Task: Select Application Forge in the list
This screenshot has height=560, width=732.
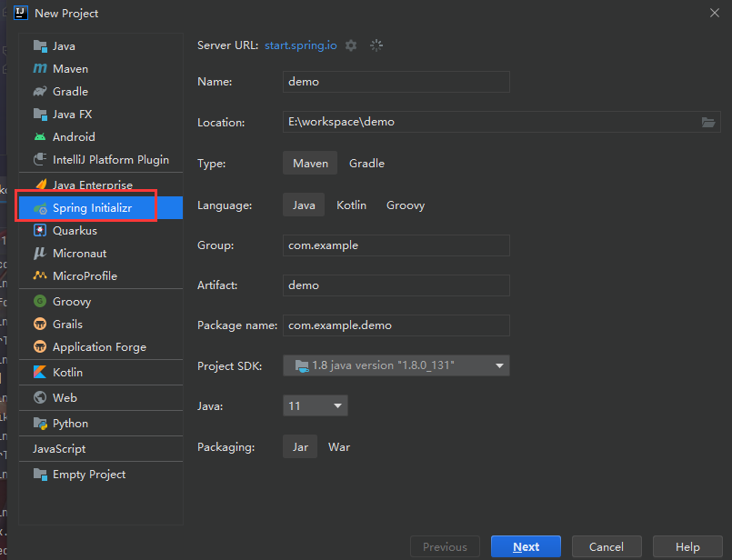Action: tap(101, 346)
